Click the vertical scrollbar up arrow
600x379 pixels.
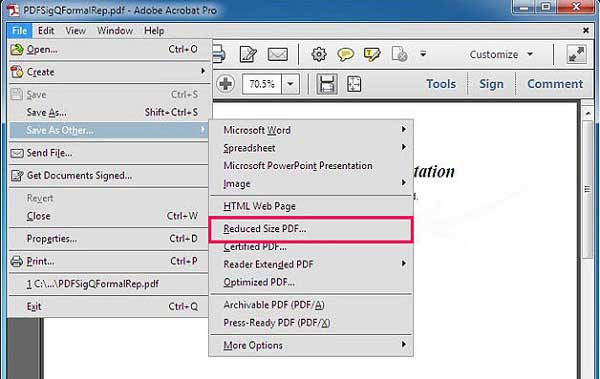coord(588,113)
